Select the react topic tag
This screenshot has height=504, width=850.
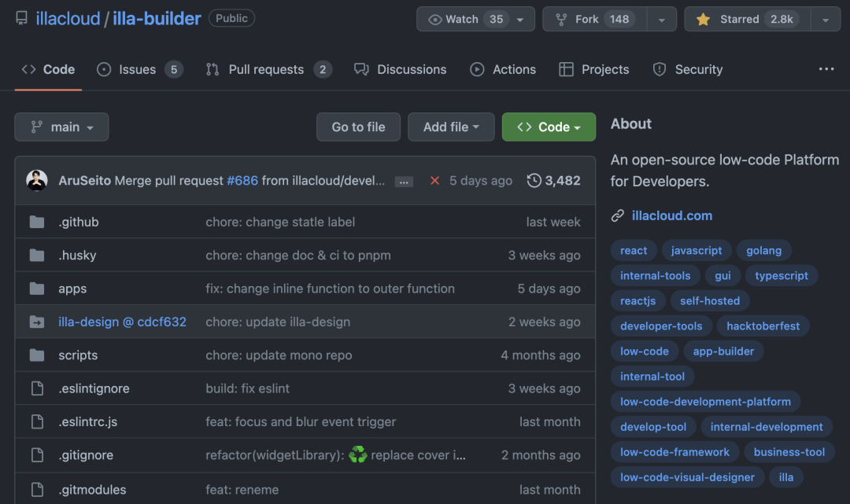634,250
